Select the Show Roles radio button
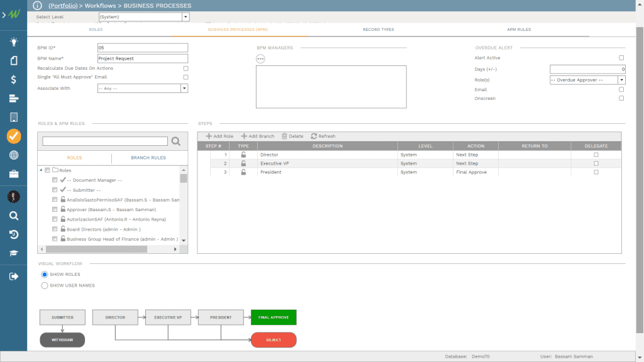Image resolution: width=644 pixels, height=362 pixels. [x=45, y=274]
